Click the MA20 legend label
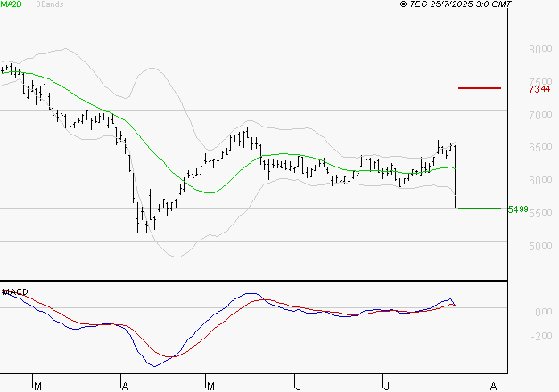 tap(11, 5)
